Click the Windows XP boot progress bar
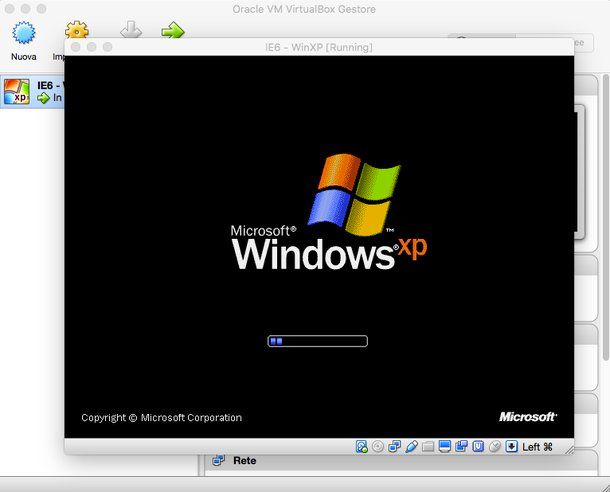The width and height of the screenshot is (610, 492). point(317,341)
